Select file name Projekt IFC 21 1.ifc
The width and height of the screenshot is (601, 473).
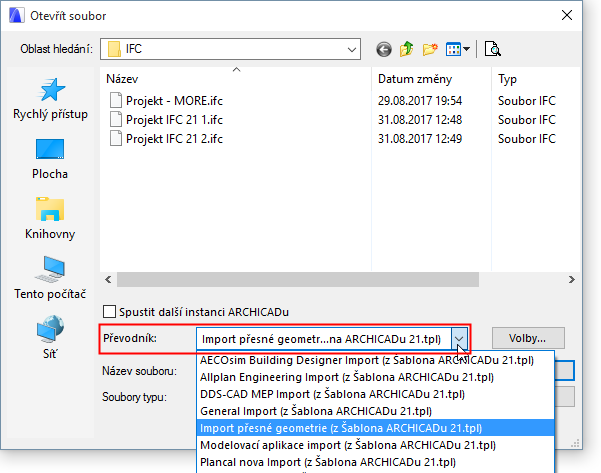point(174,120)
